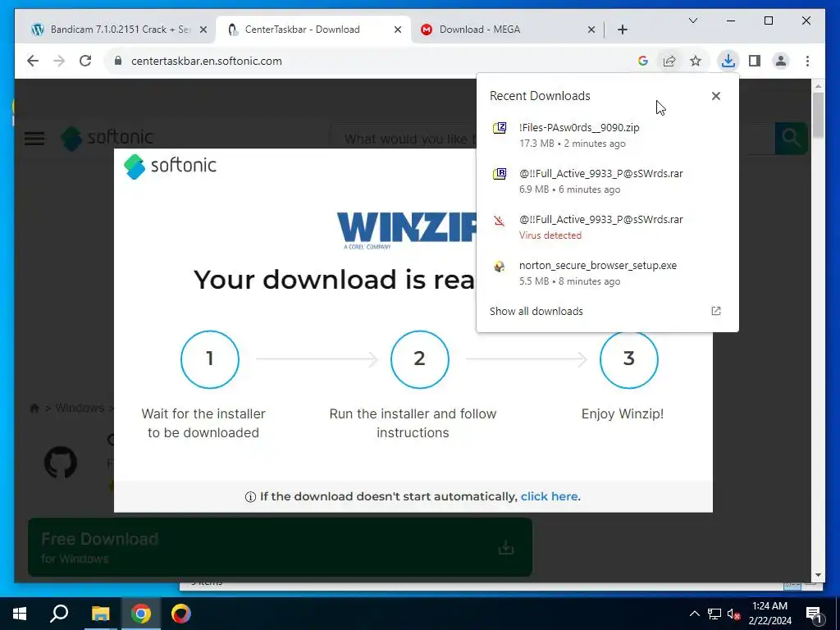Click the 'click here' download link
The image size is (840, 630).
pos(549,496)
